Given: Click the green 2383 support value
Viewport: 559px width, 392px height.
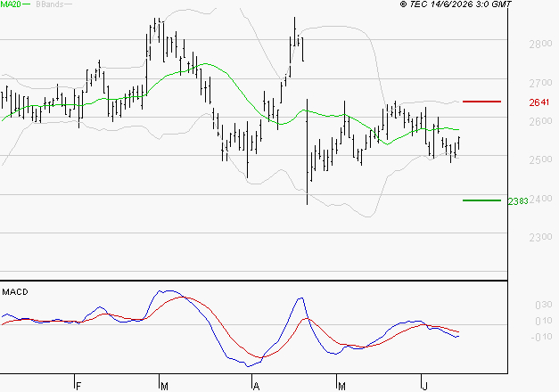Looking at the screenshot, I should (x=518, y=201).
